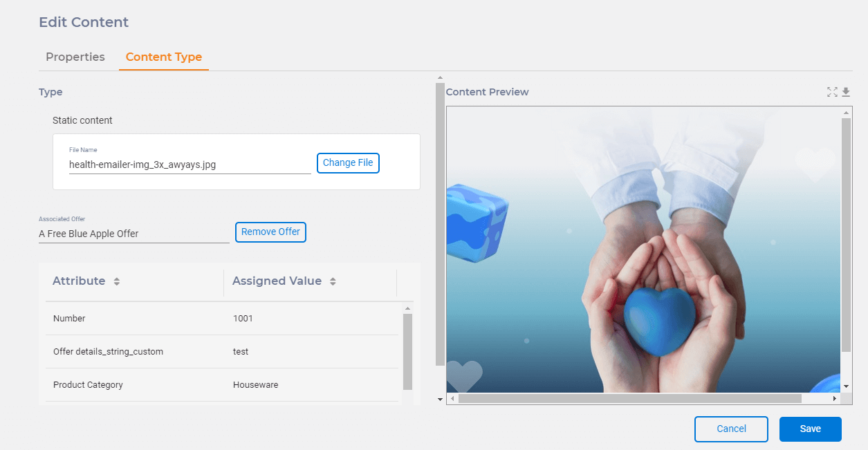Sort table by Assigned Value column

click(x=333, y=281)
